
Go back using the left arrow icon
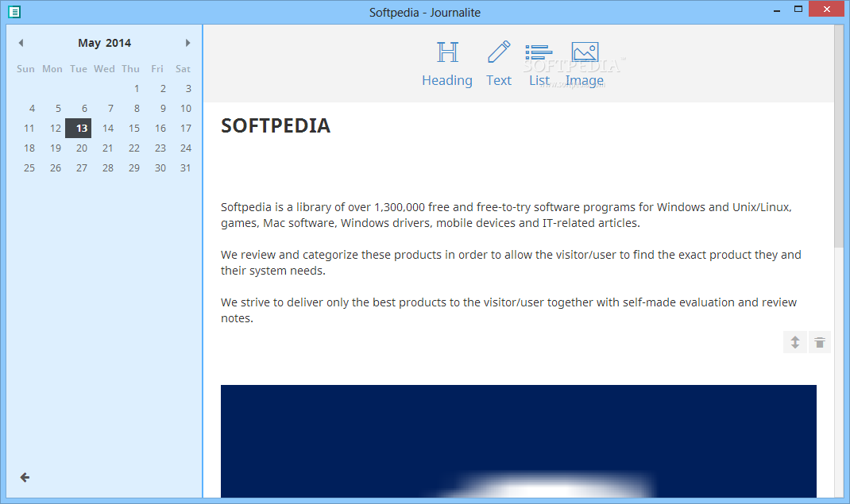pyautogui.click(x=25, y=477)
